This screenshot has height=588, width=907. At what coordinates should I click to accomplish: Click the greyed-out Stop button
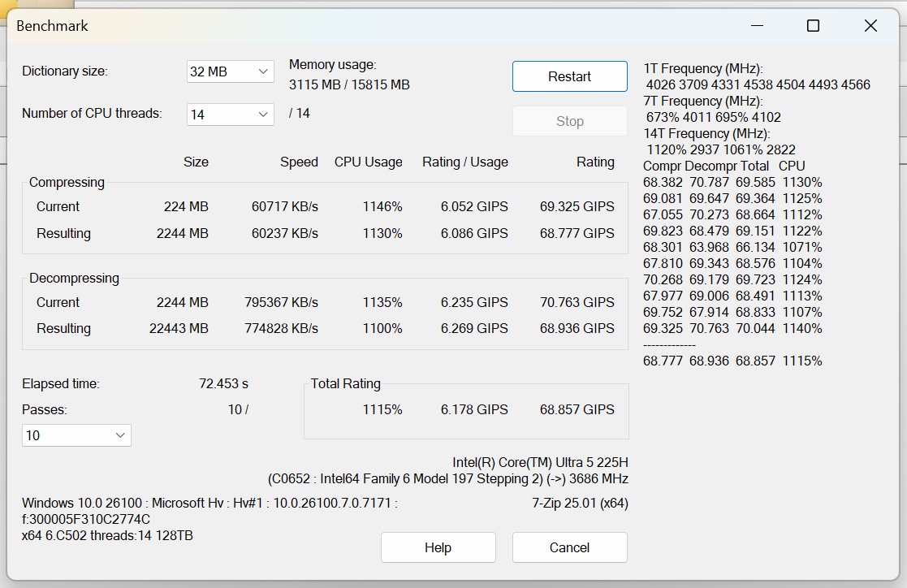(569, 121)
